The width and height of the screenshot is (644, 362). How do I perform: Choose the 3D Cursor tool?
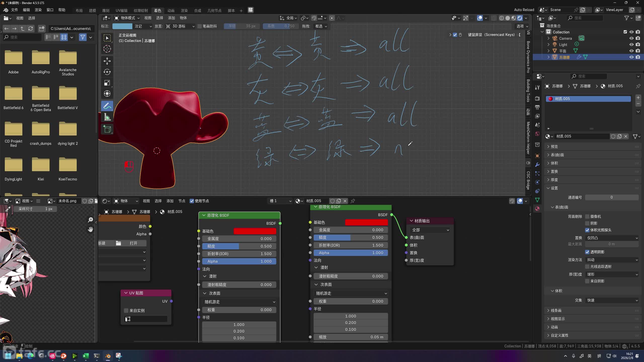tap(107, 49)
